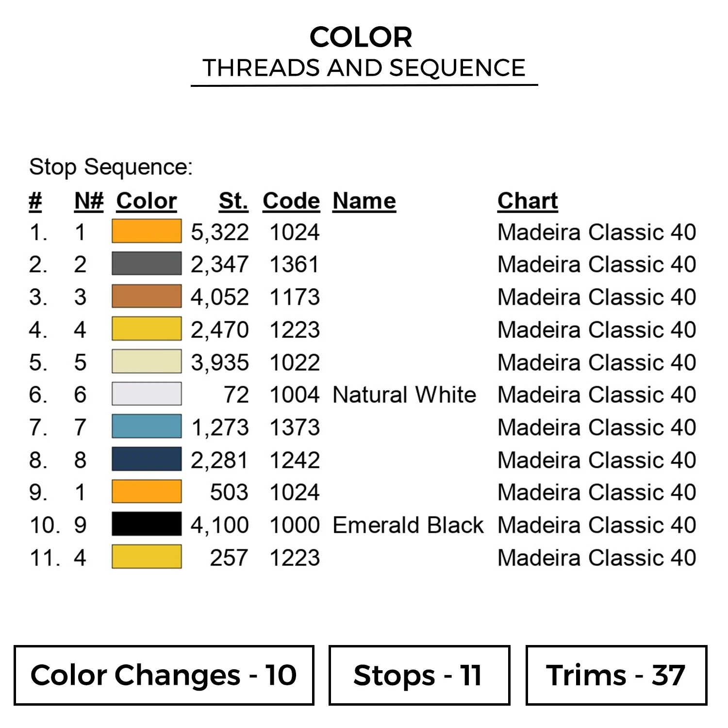Click the gray swatch for code 1361
The width and height of the screenshot is (728, 728).
pyautogui.click(x=147, y=264)
